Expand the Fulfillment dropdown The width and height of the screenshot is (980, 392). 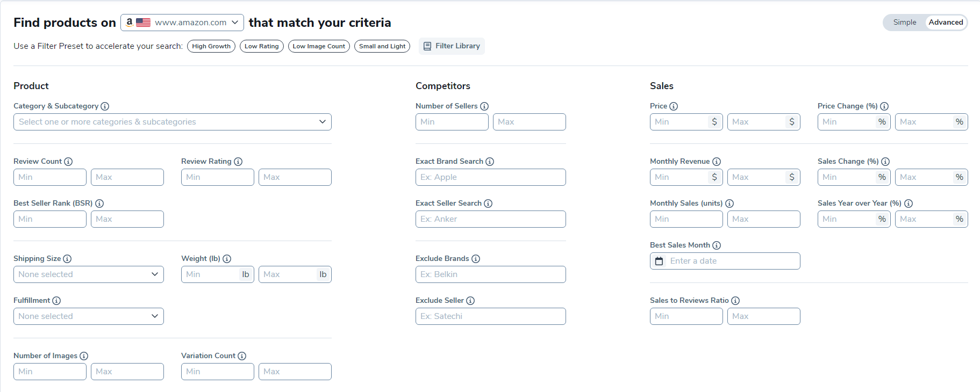89,316
